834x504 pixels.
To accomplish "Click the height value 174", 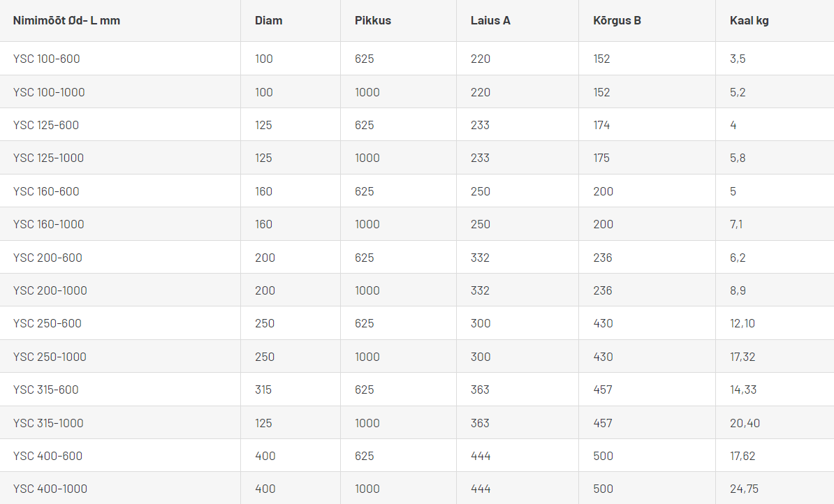I will 601,125.
